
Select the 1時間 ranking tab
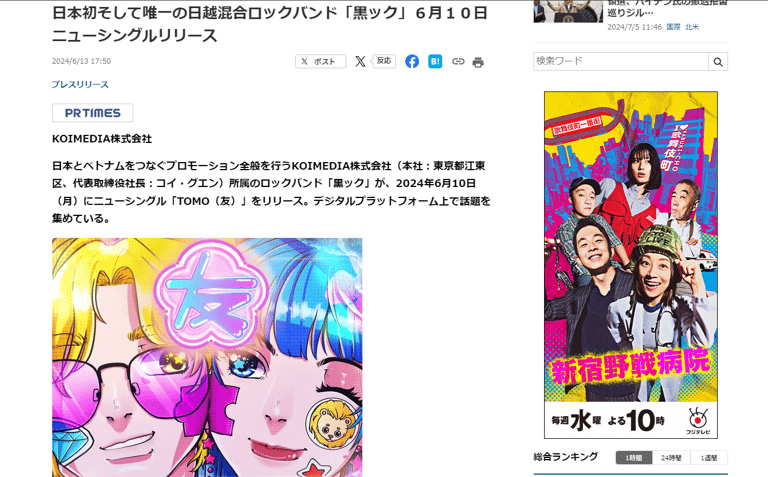[x=633, y=457]
